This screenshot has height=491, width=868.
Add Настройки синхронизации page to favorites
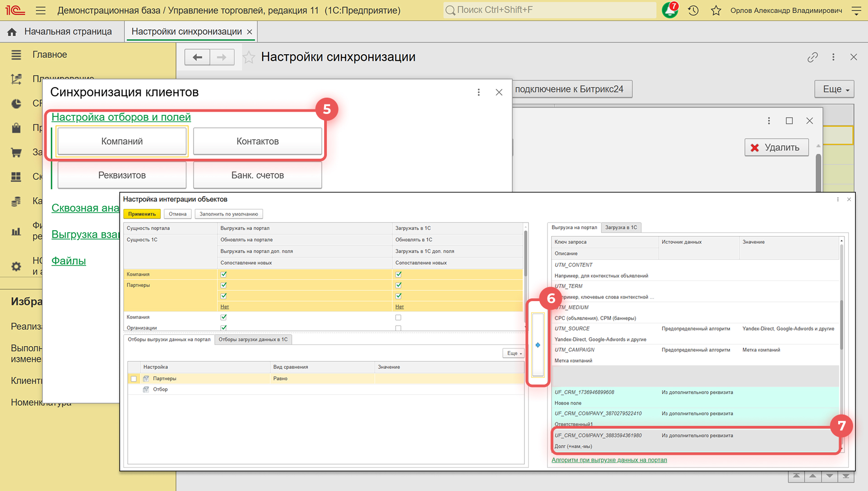tap(249, 57)
